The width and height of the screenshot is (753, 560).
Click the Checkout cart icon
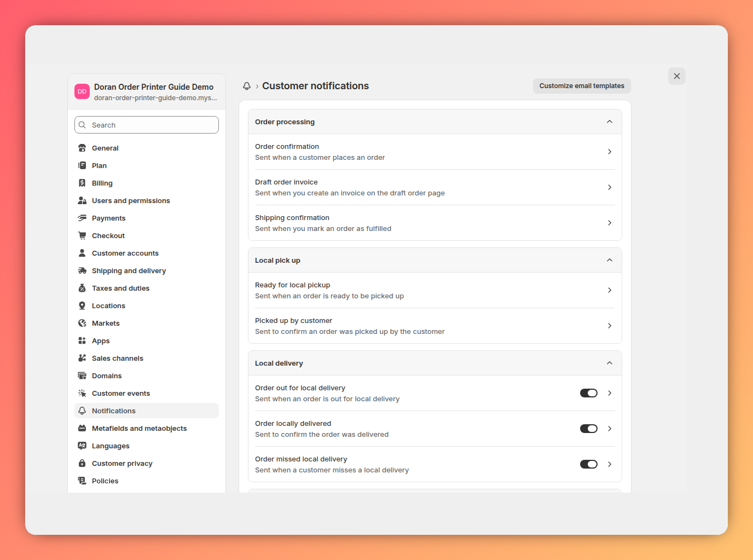tap(82, 235)
